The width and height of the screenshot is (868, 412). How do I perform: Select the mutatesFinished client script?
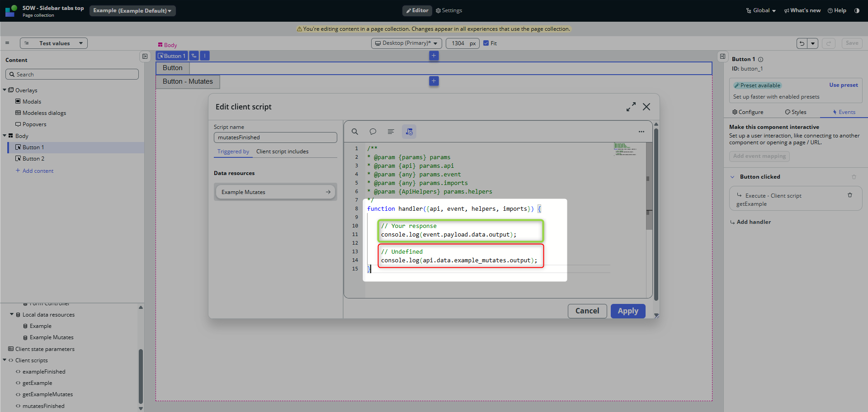tap(43, 406)
